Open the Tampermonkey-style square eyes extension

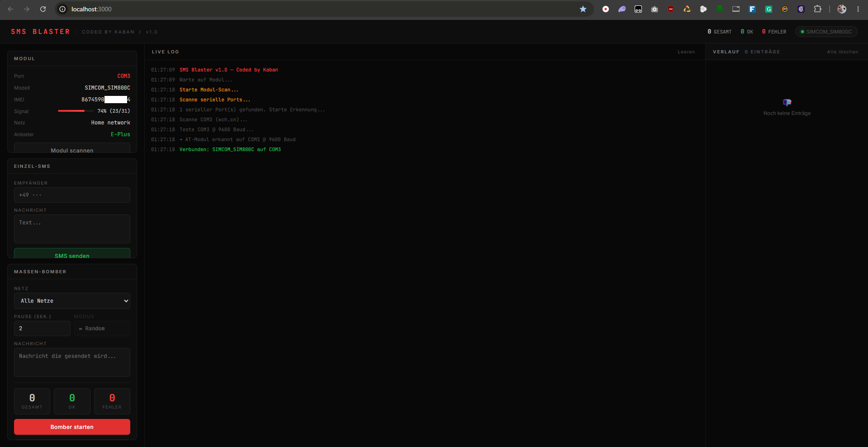[638, 9]
